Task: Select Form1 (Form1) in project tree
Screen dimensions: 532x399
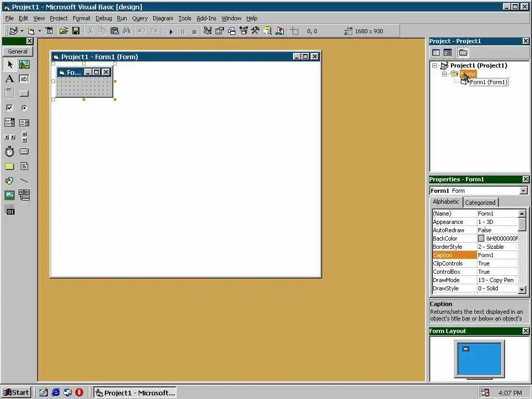Action: tap(488, 82)
